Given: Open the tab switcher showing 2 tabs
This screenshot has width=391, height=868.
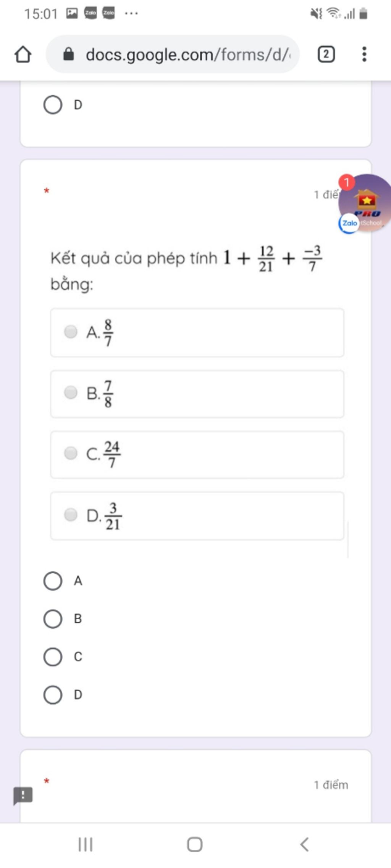Looking at the screenshot, I should point(326,54).
